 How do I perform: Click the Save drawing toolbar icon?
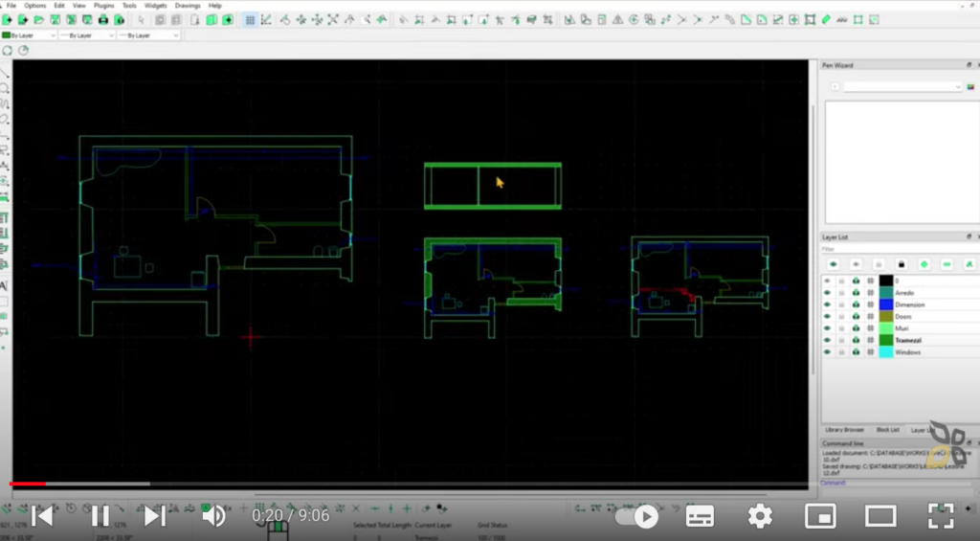click(x=55, y=20)
